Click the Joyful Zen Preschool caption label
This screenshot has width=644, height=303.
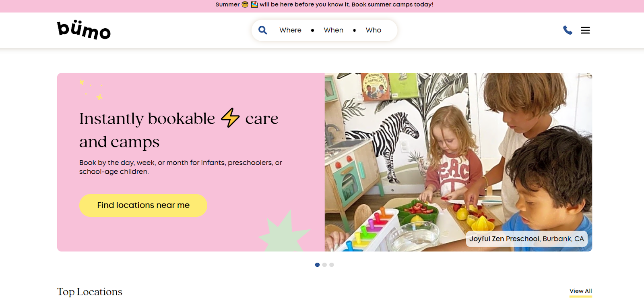(526, 239)
